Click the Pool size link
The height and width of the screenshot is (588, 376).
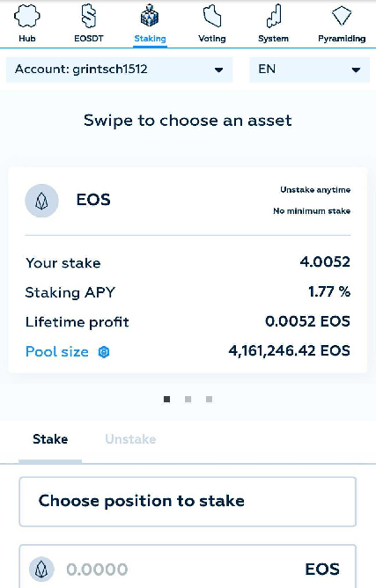click(57, 352)
